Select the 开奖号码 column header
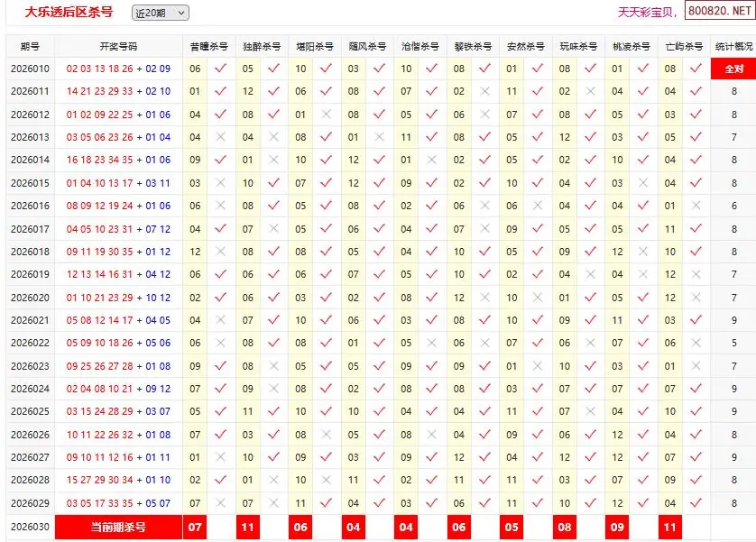 tap(118, 46)
